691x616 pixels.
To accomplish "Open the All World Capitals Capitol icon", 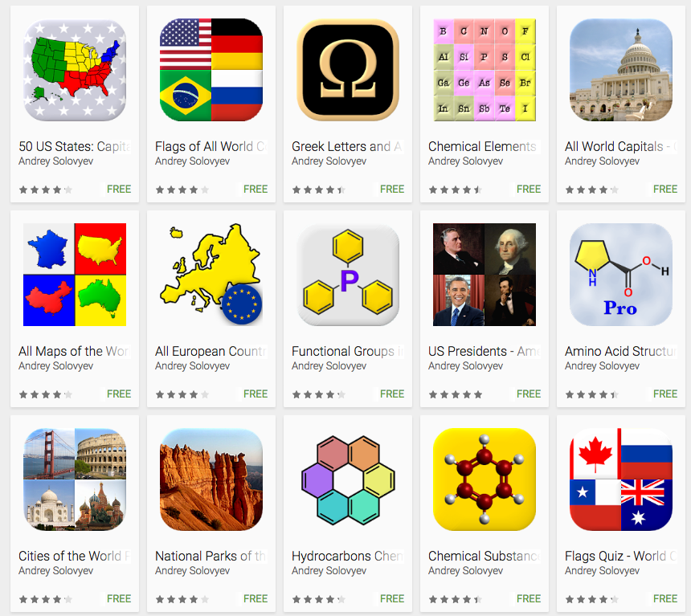I will [621, 70].
